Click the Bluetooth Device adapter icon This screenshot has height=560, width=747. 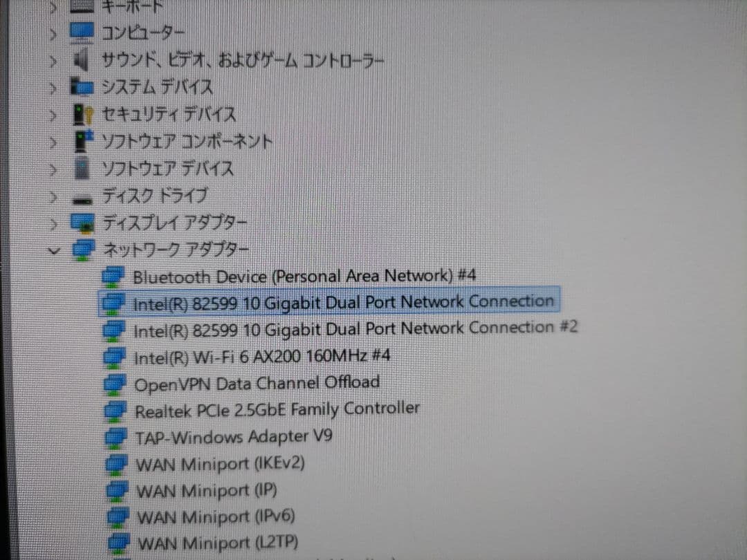[x=114, y=277]
